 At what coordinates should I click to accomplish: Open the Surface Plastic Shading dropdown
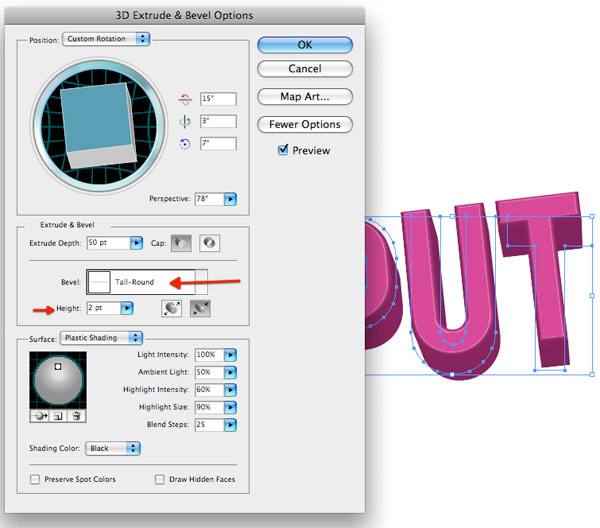click(101, 338)
